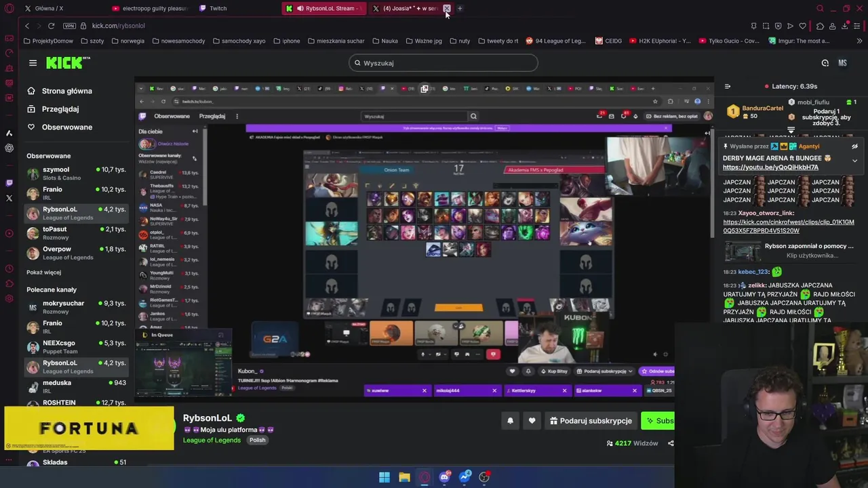
Task: Open Discord from taskbar
Action: [444, 477]
